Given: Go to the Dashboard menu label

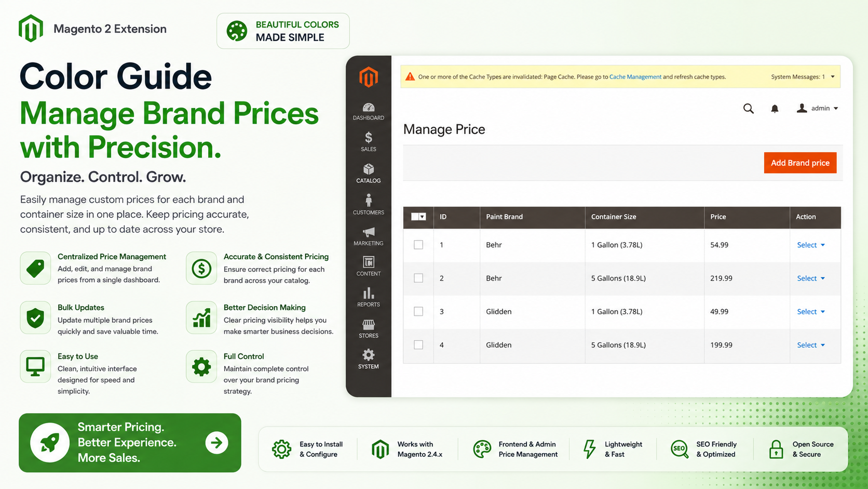Looking at the screenshot, I should pos(369,118).
